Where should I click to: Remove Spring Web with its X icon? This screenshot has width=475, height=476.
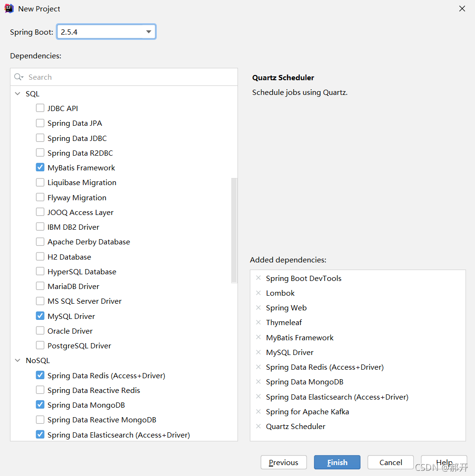pos(258,308)
